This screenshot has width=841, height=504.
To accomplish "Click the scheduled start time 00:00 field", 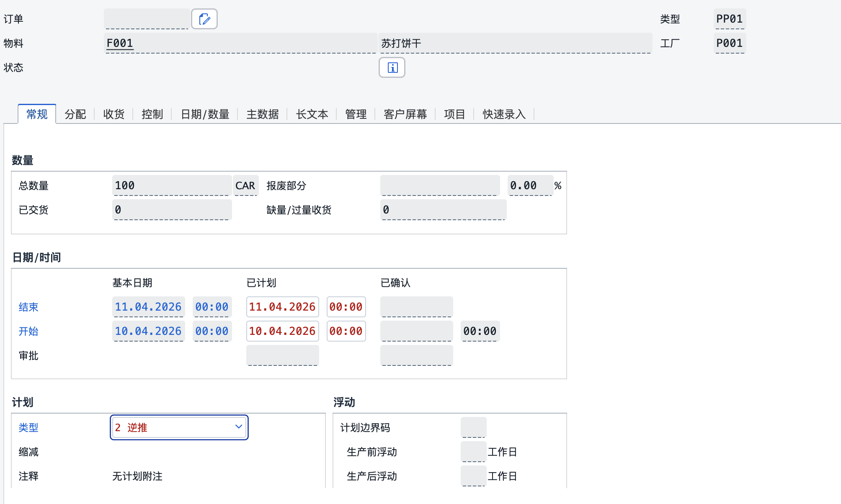I will 346,331.
